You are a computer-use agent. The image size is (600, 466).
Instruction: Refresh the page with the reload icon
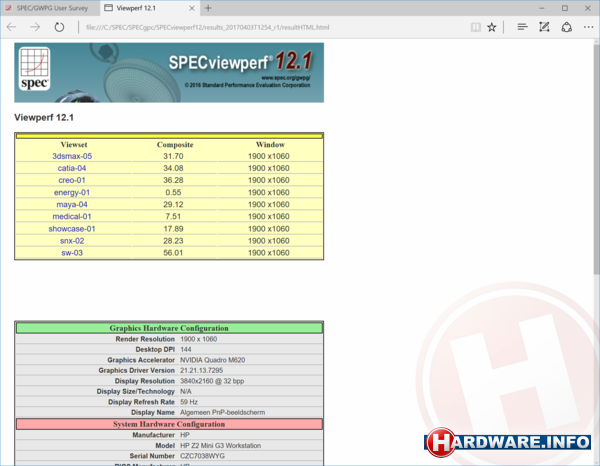point(59,27)
